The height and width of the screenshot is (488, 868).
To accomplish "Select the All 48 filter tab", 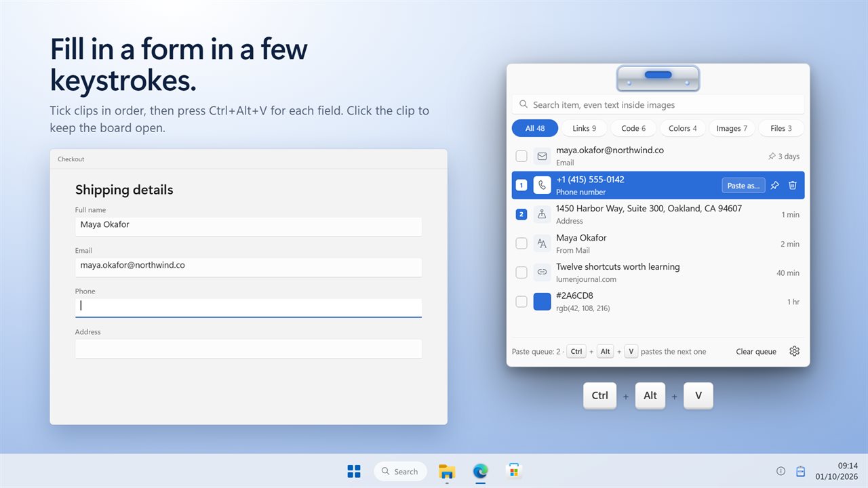I will 535,128.
